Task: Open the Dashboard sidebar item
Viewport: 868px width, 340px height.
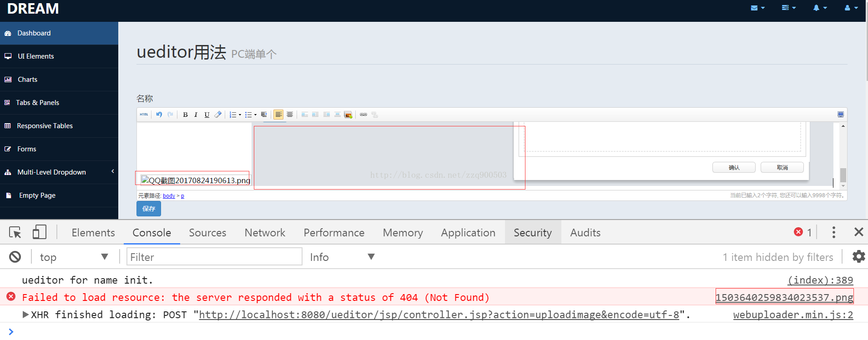Action: 59,33
